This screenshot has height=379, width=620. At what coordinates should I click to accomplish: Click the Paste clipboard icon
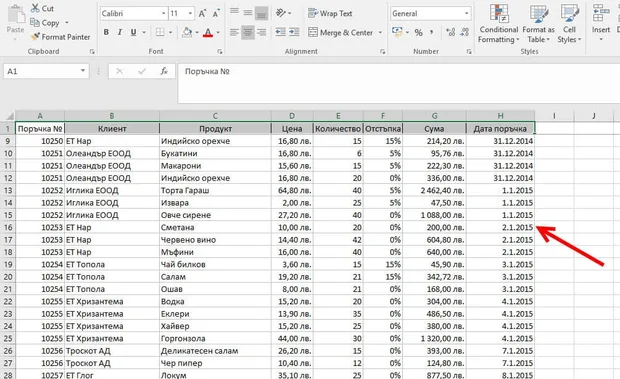(x=15, y=15)
